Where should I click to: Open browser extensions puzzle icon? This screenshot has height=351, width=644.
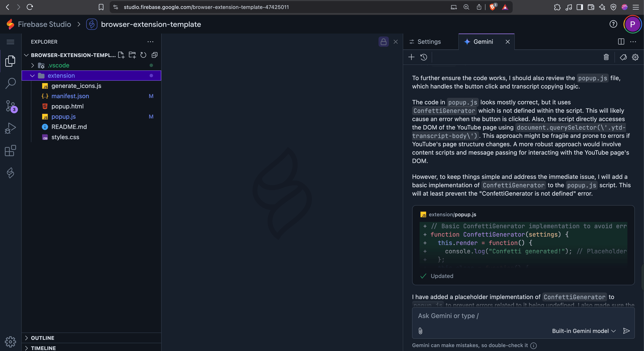(x=557, y=7)
